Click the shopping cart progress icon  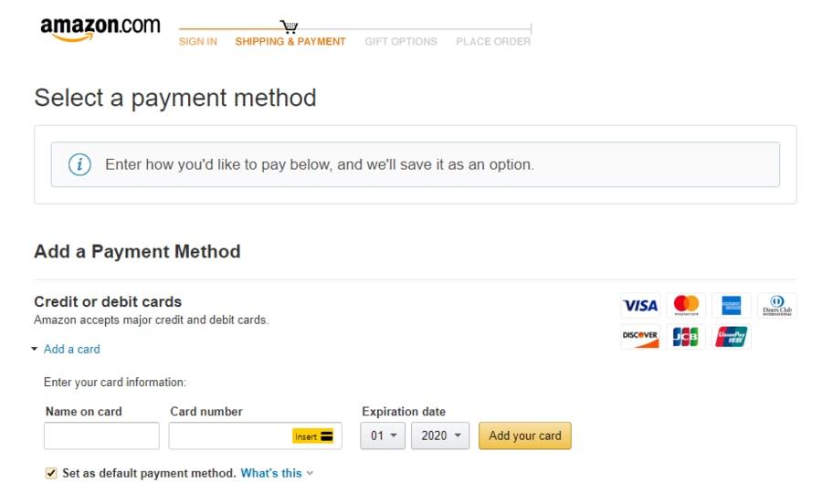[290, 26]
